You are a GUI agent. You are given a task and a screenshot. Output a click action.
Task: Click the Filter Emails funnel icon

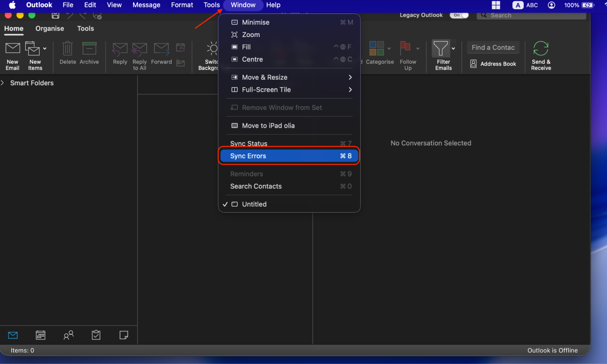coord(440,48)
